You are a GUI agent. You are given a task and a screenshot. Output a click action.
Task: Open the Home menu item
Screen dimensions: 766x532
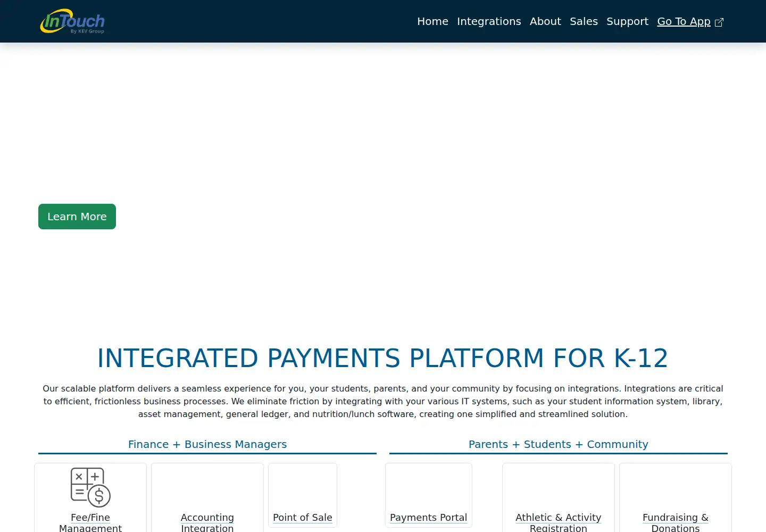pyautogui.click(x=432, y=21)
